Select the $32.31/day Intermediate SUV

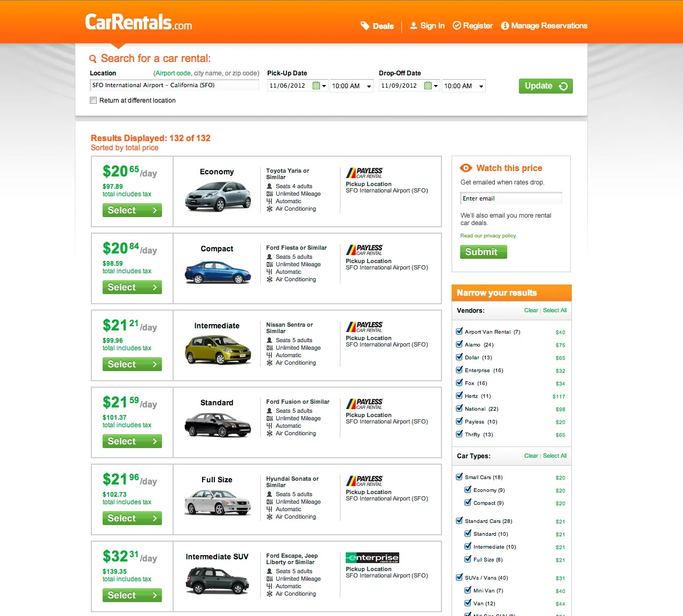pyautogui.click(x=132, y=595)
